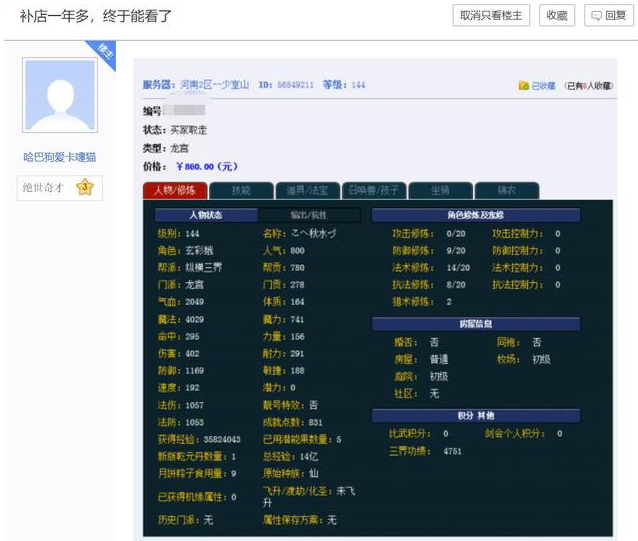
Task: Select the 人物状态 sub-tab
Action: click(206, 215)
